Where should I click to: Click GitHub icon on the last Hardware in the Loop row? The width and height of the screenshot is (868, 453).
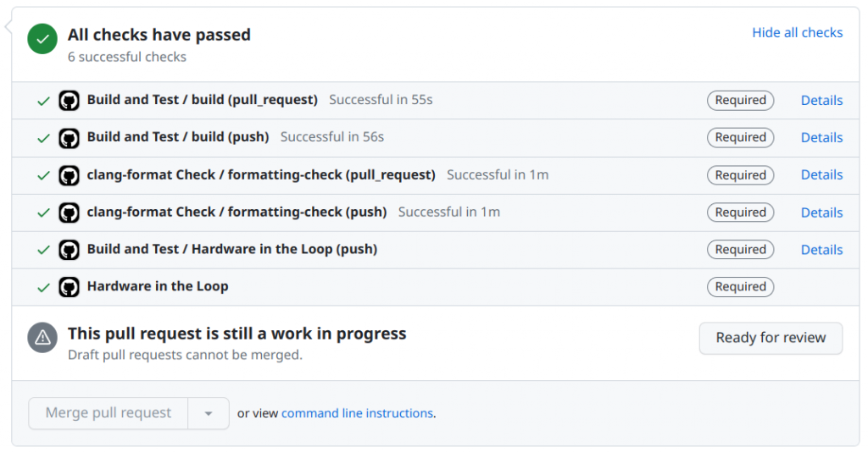69,287
